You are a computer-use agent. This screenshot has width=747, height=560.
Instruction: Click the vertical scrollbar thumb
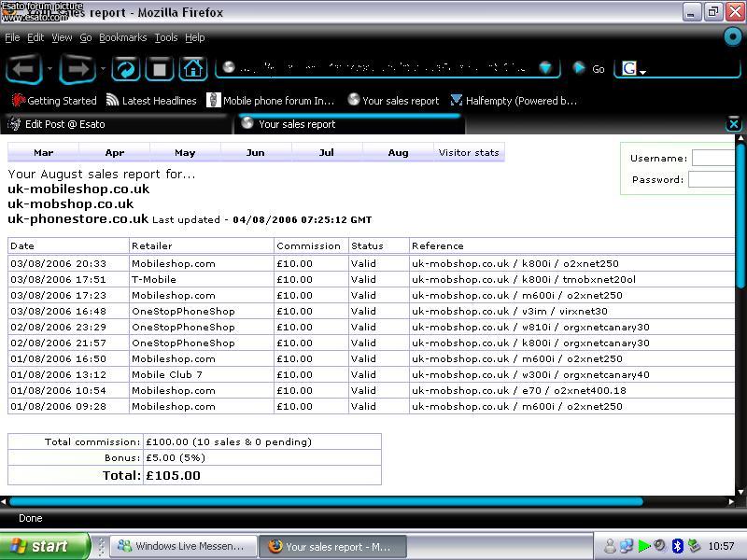(740, 216)
